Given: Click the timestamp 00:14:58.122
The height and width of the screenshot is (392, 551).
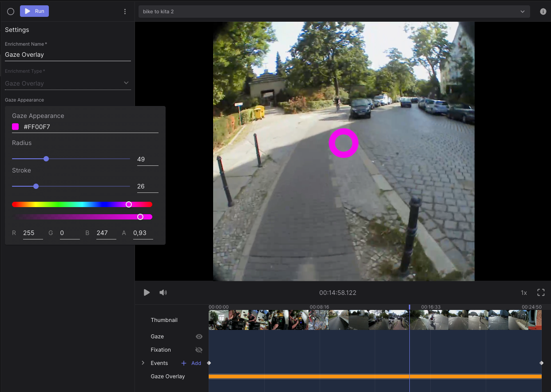Looking at the screenshot, I should [337, 293].
